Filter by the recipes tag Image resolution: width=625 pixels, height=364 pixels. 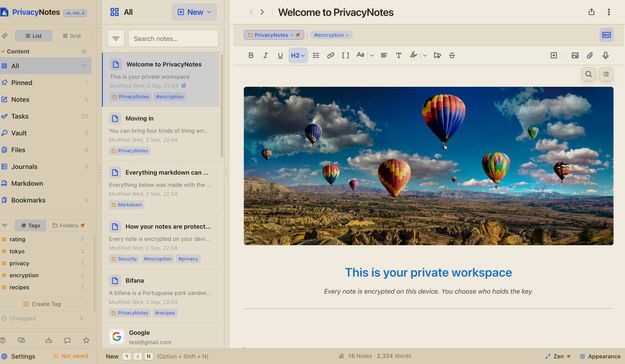[43, 287]
